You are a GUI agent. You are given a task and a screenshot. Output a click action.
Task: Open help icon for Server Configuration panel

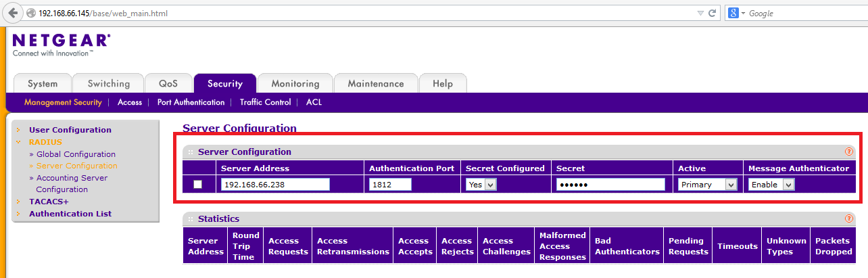click(848, 152)
